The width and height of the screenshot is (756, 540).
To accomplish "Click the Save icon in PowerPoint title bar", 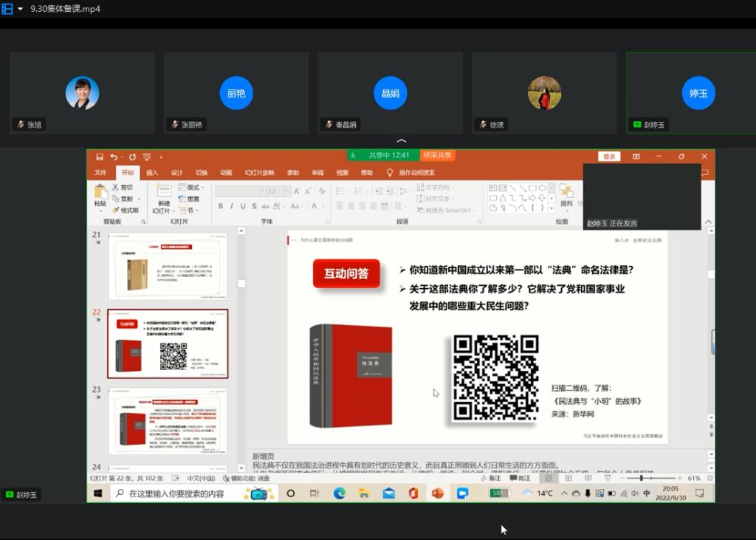I will click(100, 157).
